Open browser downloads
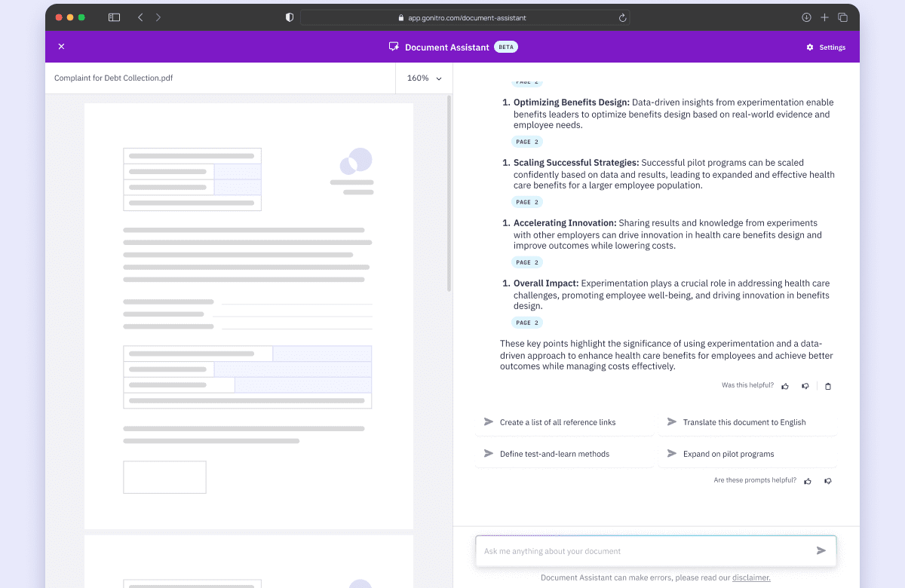Screen dimensions: 905x588 (x=806, y=17)
